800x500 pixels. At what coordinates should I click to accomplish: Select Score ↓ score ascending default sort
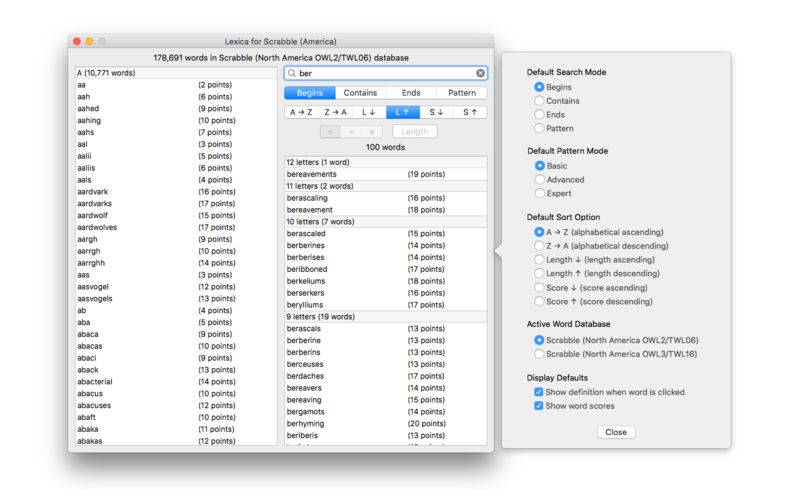pyautogui.click(x=539, y=288)
